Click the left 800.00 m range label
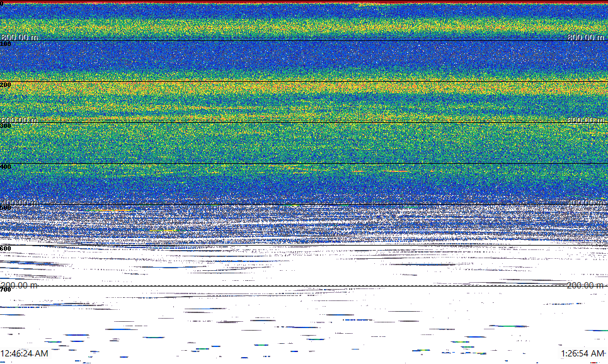Image resolution: width=608 pixels, height=364 pixels. [20, 38]
